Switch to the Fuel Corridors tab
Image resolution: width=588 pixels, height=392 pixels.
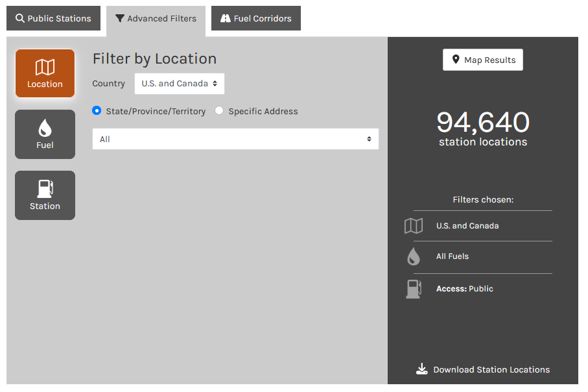[255, 18]
